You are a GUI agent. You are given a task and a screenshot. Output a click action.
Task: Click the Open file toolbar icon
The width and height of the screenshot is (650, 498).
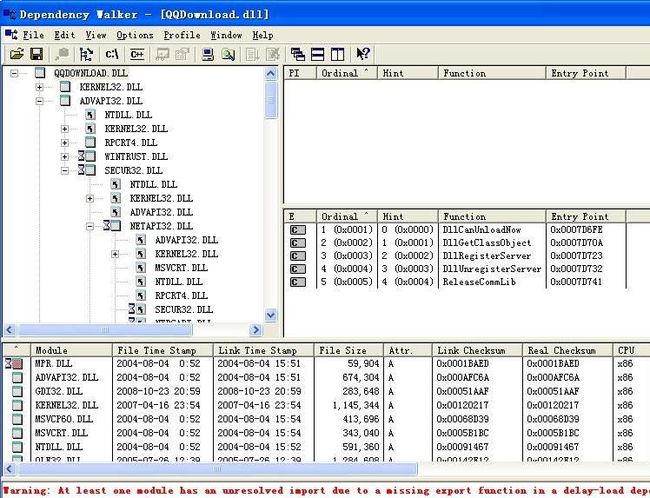17,54
